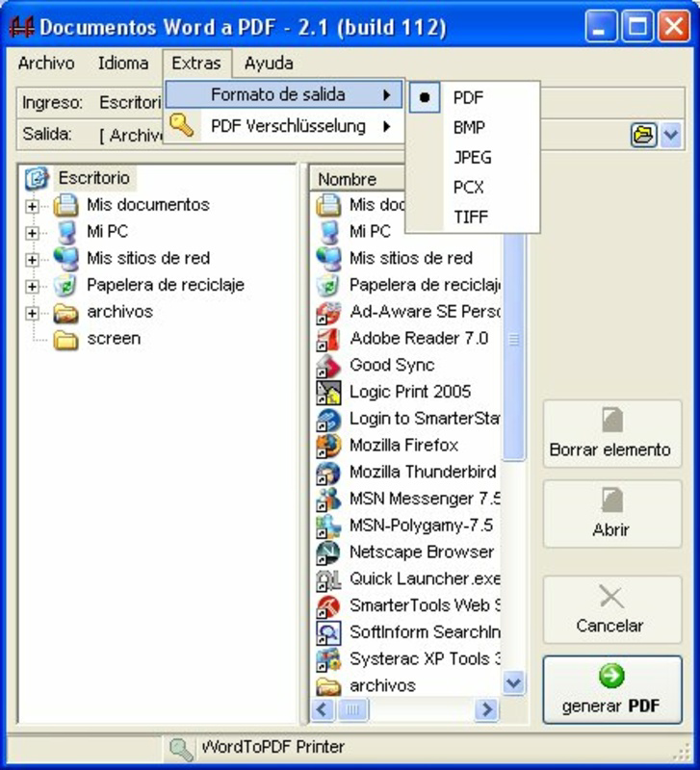The height and width of the screenshot is (770, 700).
Task: Open the Idioma menu
Action: tap(123, 64)
